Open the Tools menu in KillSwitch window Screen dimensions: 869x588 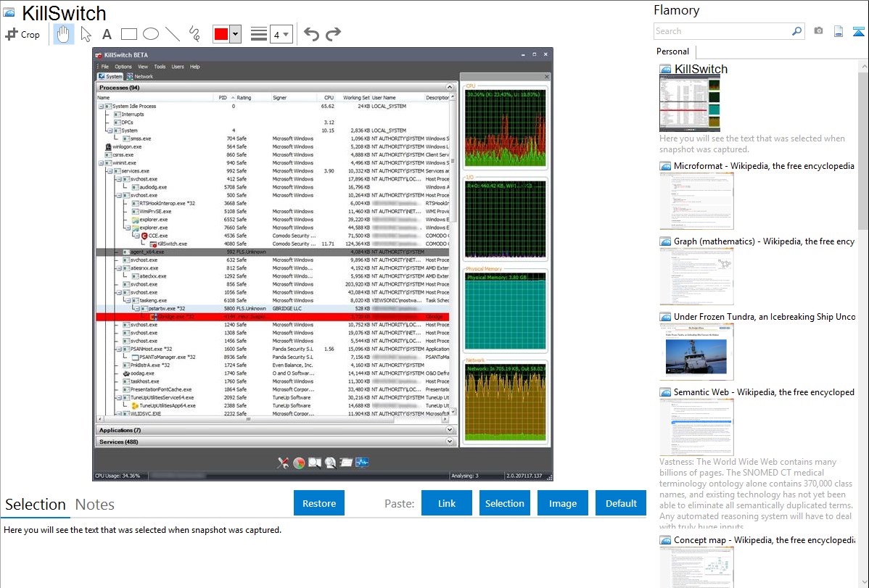pyautogui.click(x=160, y=67)
